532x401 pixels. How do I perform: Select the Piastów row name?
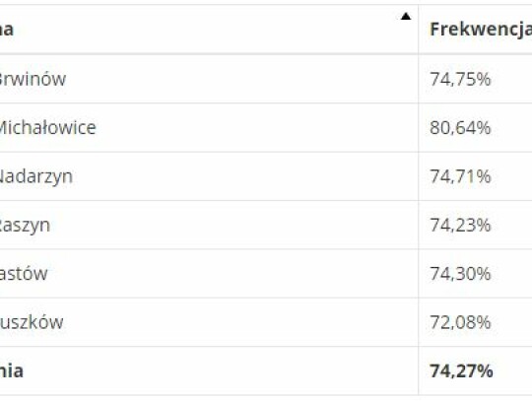pos(24,274)
